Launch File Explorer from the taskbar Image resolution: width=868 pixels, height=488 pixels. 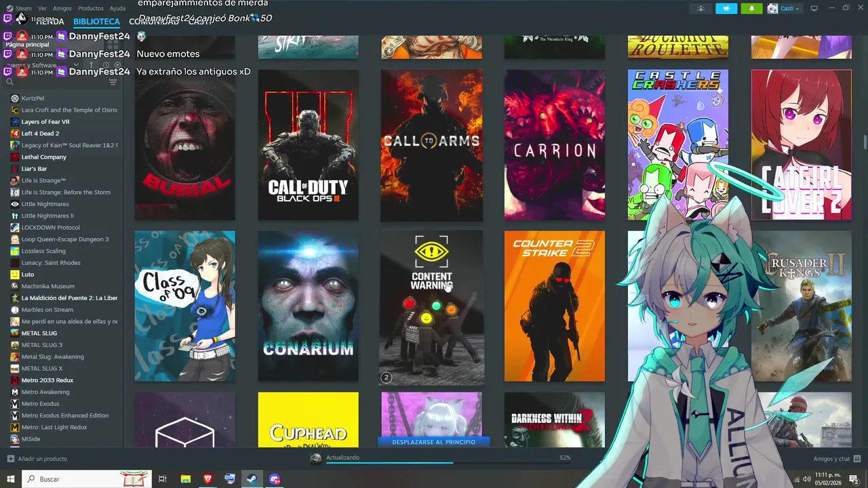pos(185,479)
